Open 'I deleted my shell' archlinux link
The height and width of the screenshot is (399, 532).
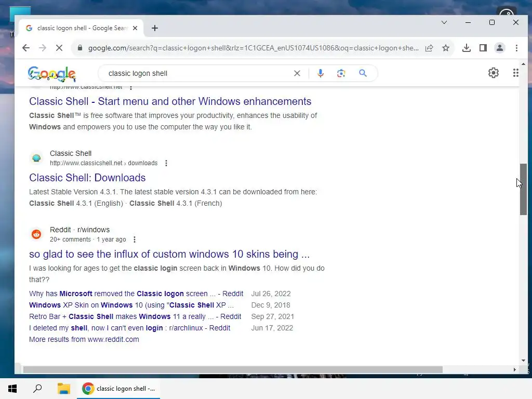tap(129, 328)
